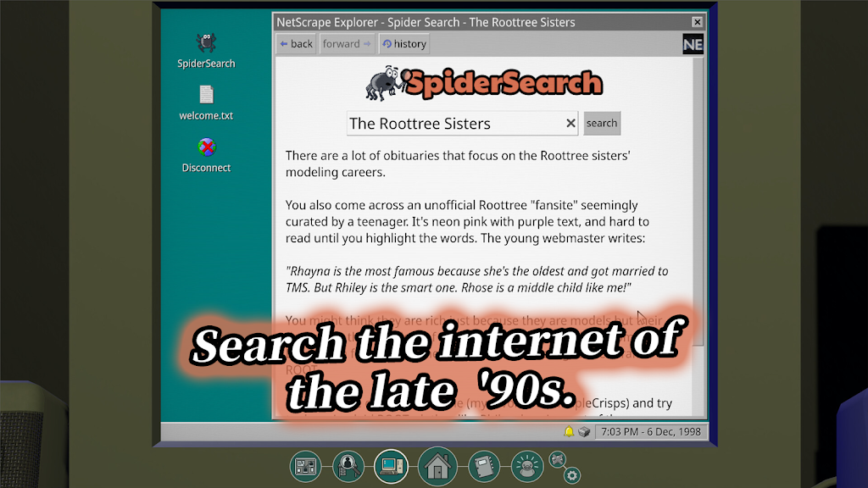Click the taskbar clock 7:03 PM

[x=651, y=431]
